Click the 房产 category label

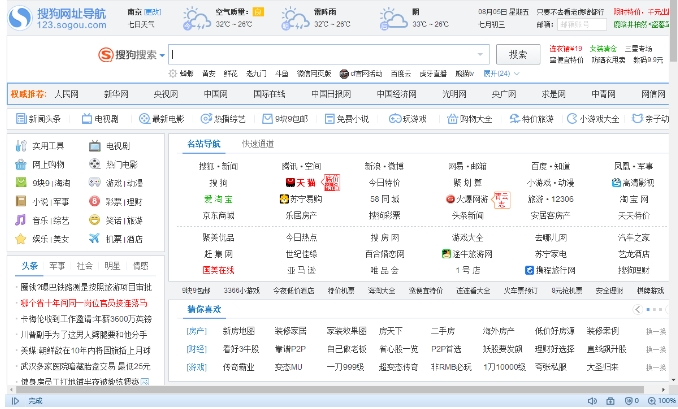click(196, 331)
